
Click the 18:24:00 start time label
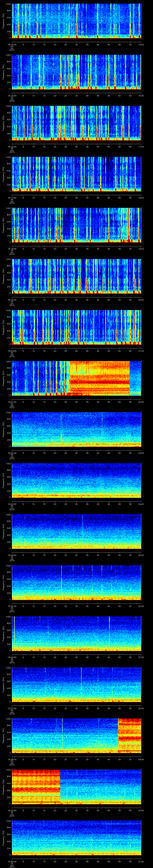point(12,555)
